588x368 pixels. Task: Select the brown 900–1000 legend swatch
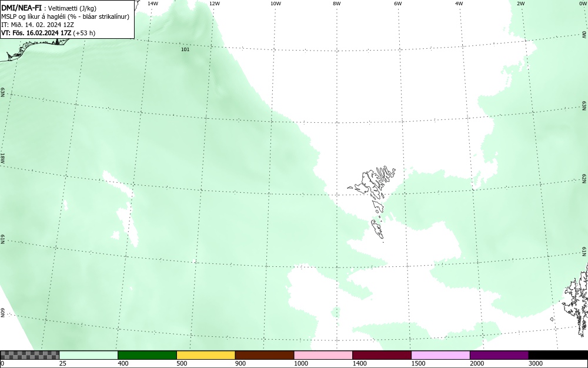tap(265, 355)
